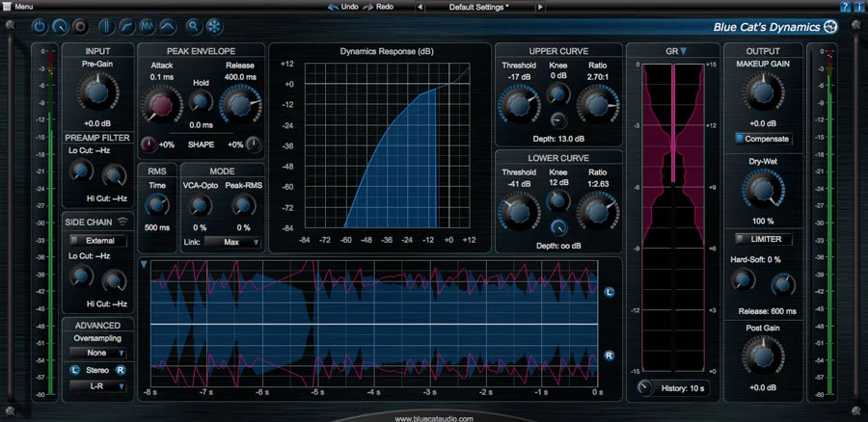Click the Redo label
Image resolution: width=868 pixels, height=422 pixels.
click(385, 7)
